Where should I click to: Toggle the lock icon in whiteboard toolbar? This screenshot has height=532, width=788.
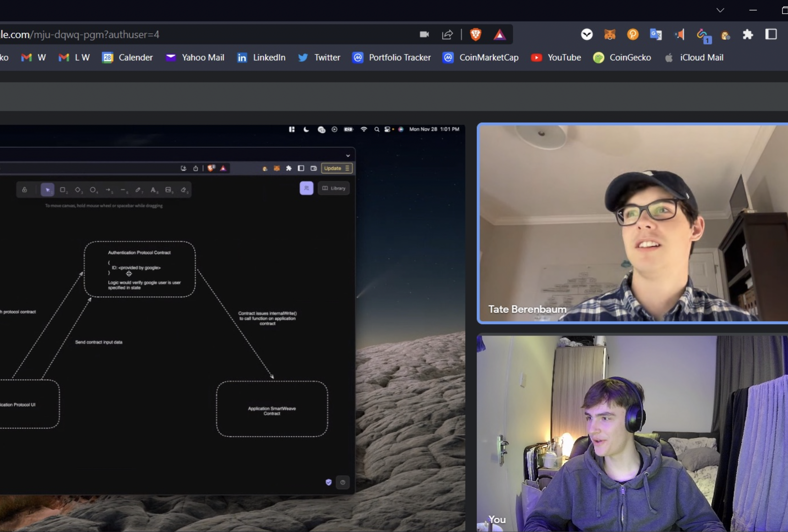[x=25, y=190]
